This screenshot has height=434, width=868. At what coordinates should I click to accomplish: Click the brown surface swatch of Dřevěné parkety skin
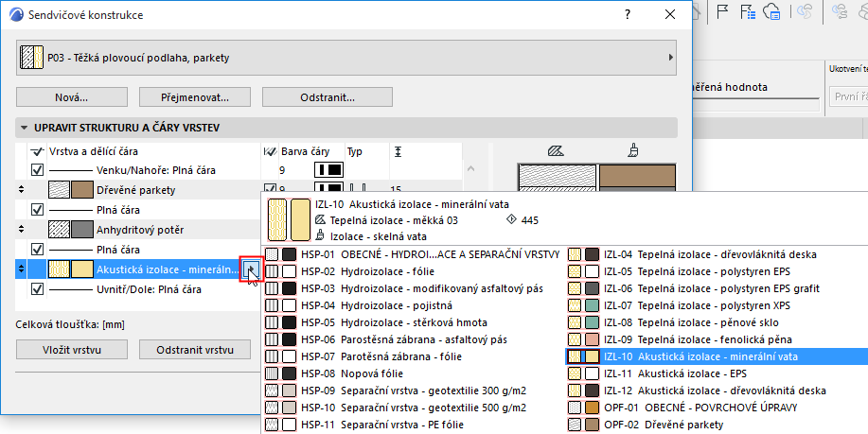(82, 190)
